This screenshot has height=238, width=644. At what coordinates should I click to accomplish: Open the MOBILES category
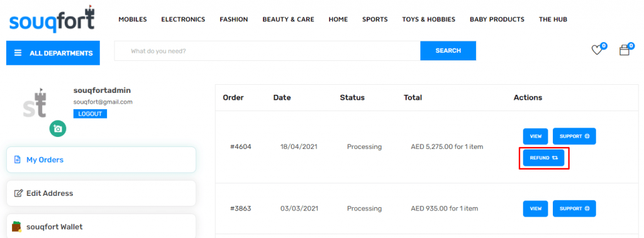[x=133, y=19]
